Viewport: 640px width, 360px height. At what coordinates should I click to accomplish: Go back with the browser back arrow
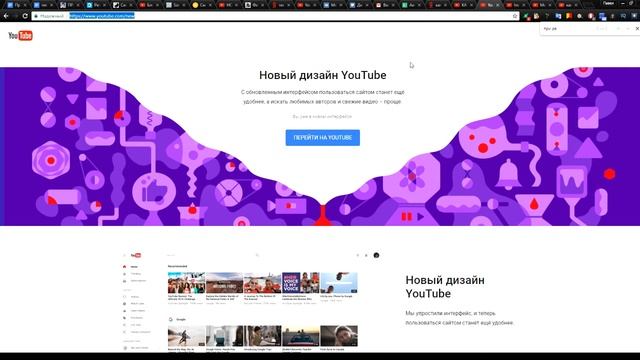(6, 16)
